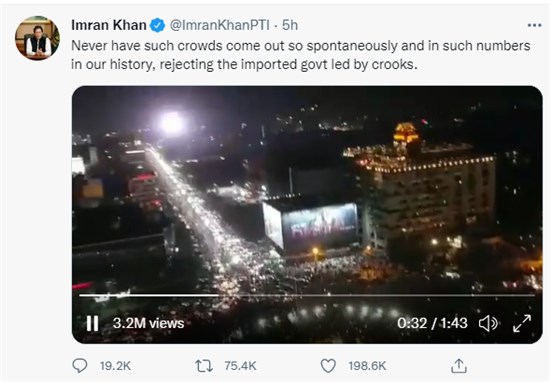Mute the video using speaker icon
This screenshot has width=550, height=382.
coord(488,323)
